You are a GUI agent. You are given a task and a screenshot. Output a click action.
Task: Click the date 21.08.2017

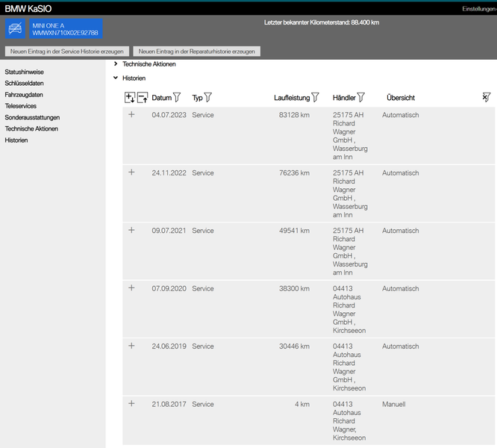click(x=169, y=404)
